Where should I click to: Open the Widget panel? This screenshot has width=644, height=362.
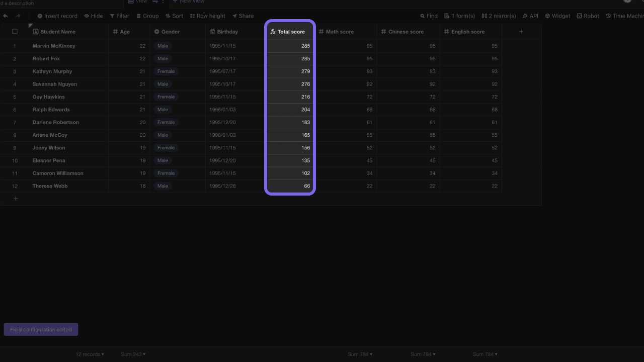click(557, 16)
